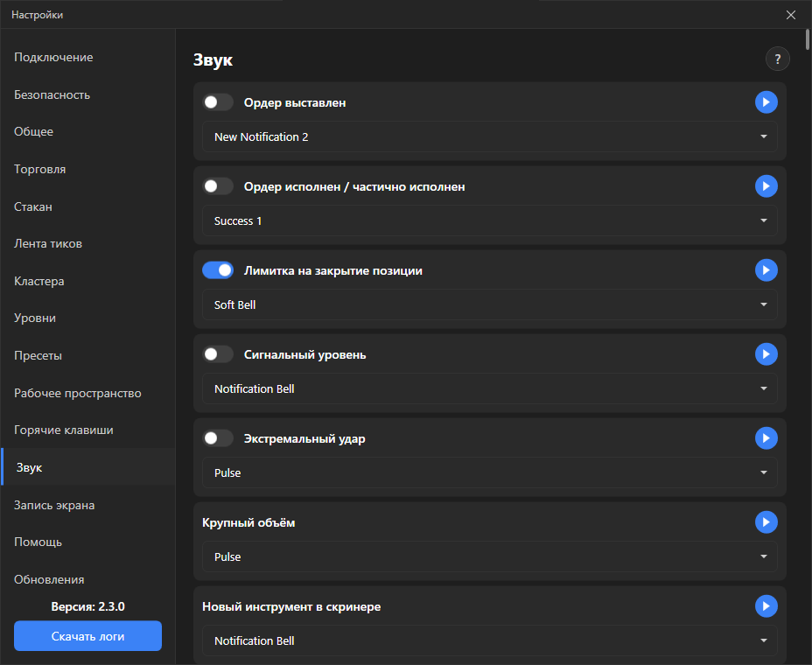Go to the Общее settings section
The image size is (812, 665).
click(88, 131)
